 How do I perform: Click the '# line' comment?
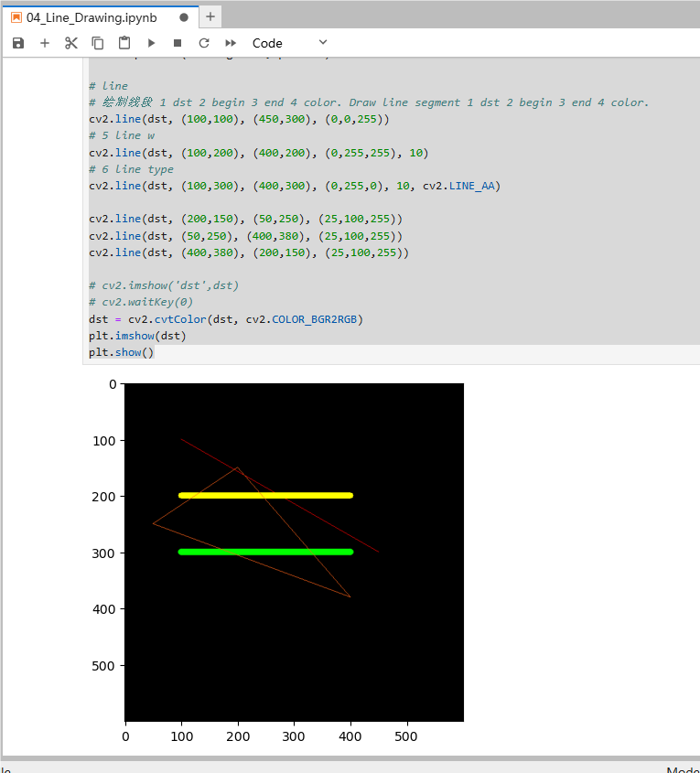(x=109, y=86)
